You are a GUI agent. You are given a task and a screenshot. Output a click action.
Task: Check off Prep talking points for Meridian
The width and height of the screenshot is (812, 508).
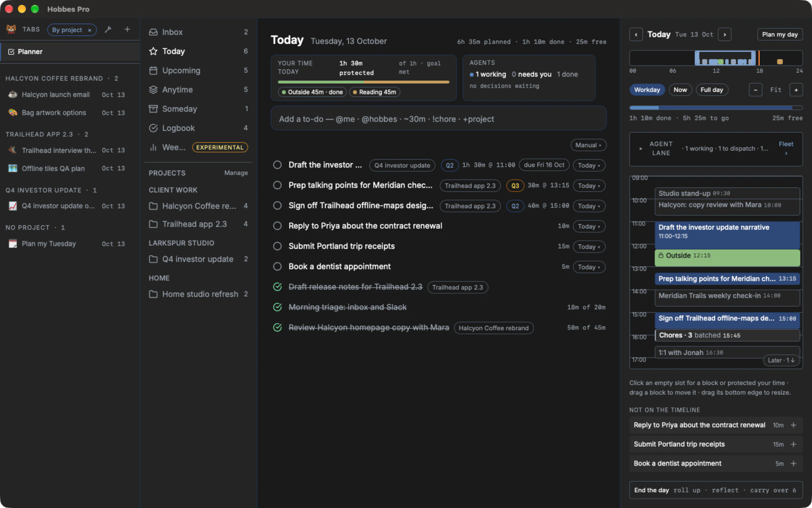click(277, 185)
